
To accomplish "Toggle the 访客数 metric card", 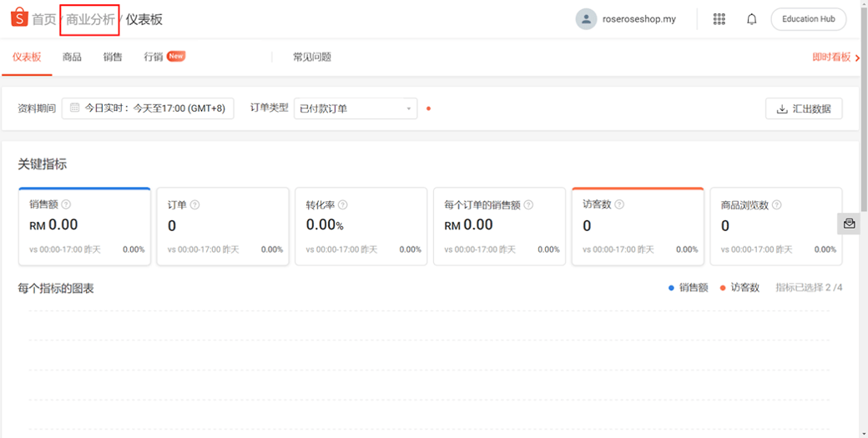I will tap(638, 227).
